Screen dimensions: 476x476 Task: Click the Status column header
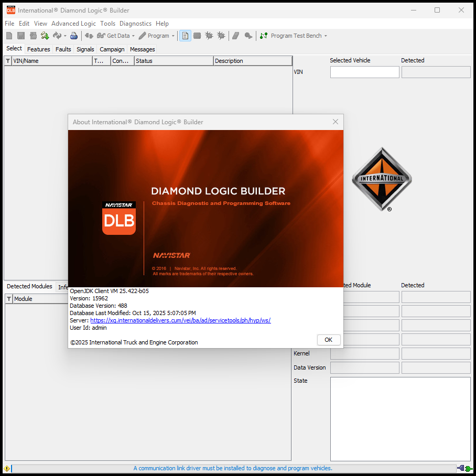pos(174,61)
